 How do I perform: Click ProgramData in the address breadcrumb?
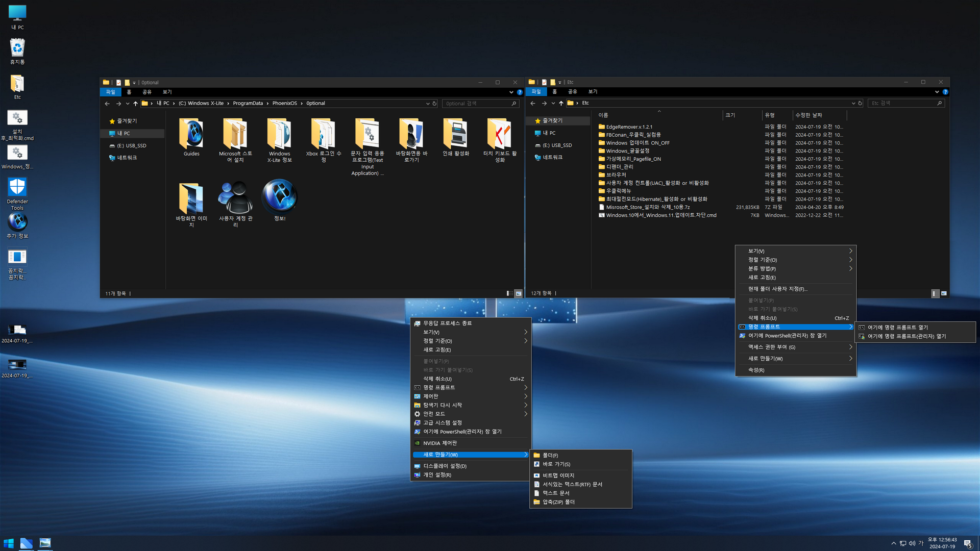pos(248,104)
